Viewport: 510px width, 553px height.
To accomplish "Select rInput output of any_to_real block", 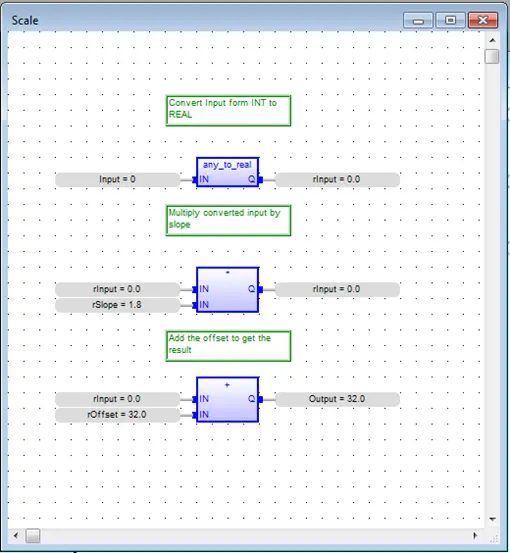I will pyautogui.click(x=337, y=180).
